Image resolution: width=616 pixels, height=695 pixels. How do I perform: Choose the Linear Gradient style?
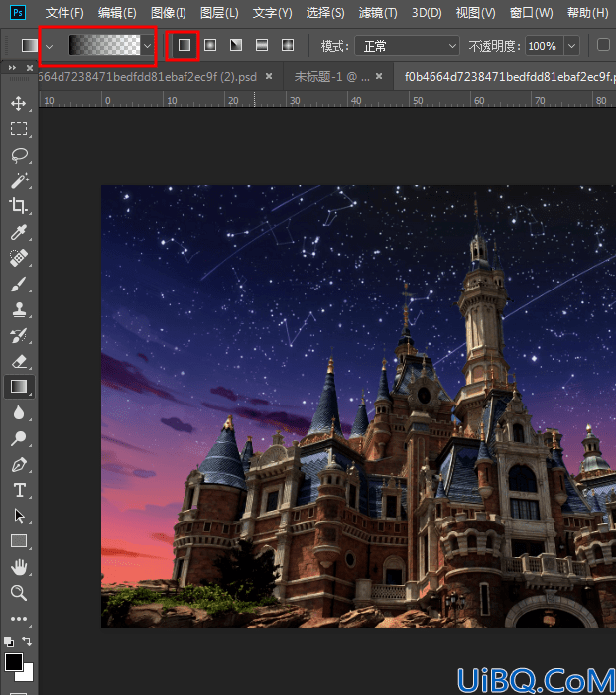point(185,45)
